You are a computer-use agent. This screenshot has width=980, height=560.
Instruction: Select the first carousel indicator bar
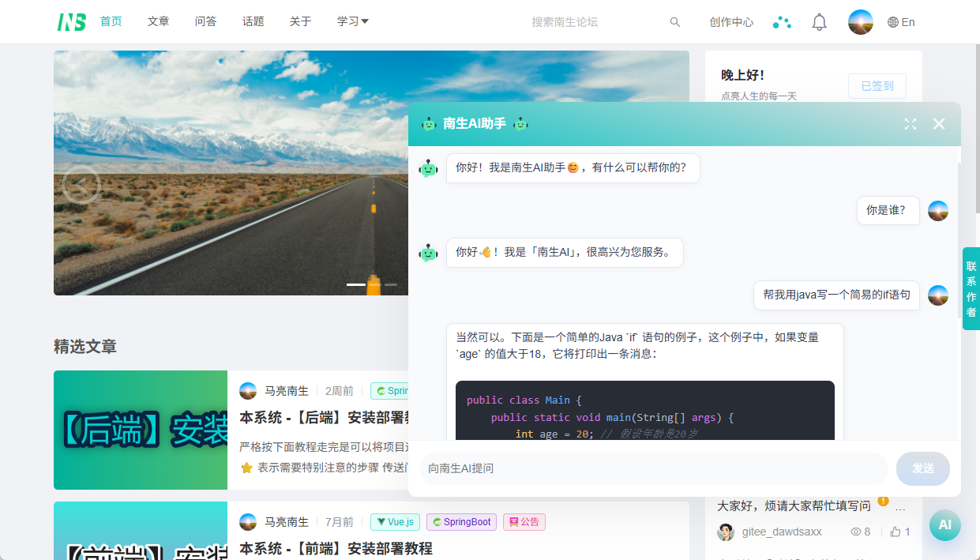tap(355, 284)
